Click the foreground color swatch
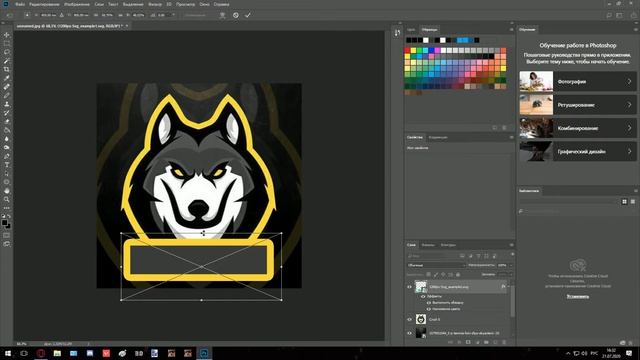The width and height of the screenshot is (640, 360). [x=4, y=223]
